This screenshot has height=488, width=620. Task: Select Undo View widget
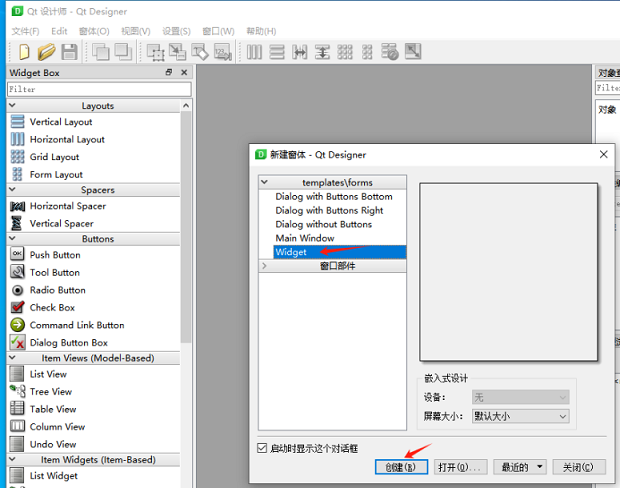click(x=94, y=444)
